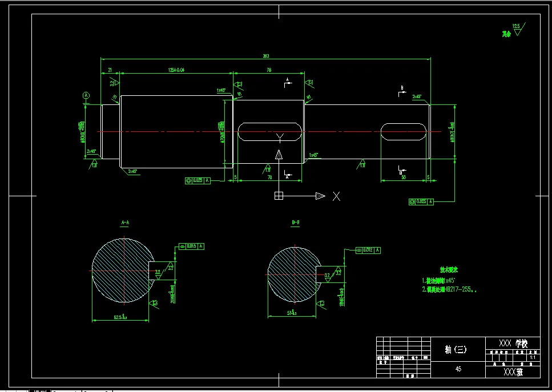This screenshot has width=552, height=392.
Task: Select the 53 dimension under B-B section
Action: coord(292,313)
